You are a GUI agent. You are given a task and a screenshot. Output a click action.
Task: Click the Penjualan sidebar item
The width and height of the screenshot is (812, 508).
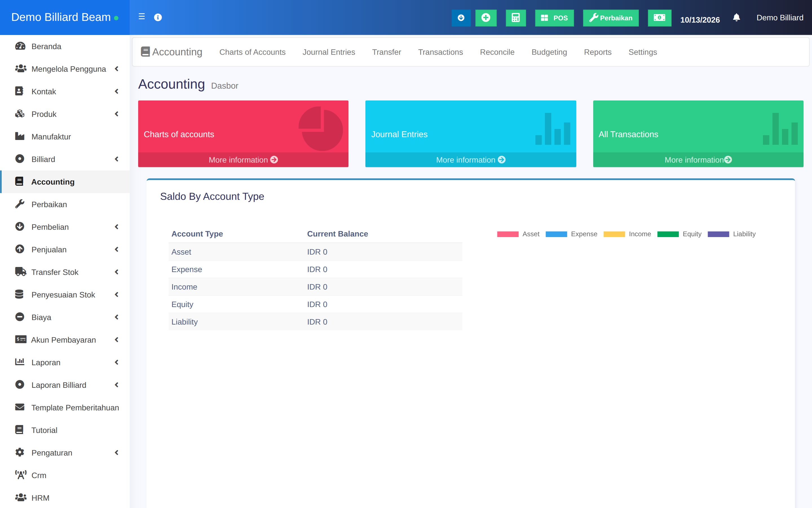click(65, 249)
